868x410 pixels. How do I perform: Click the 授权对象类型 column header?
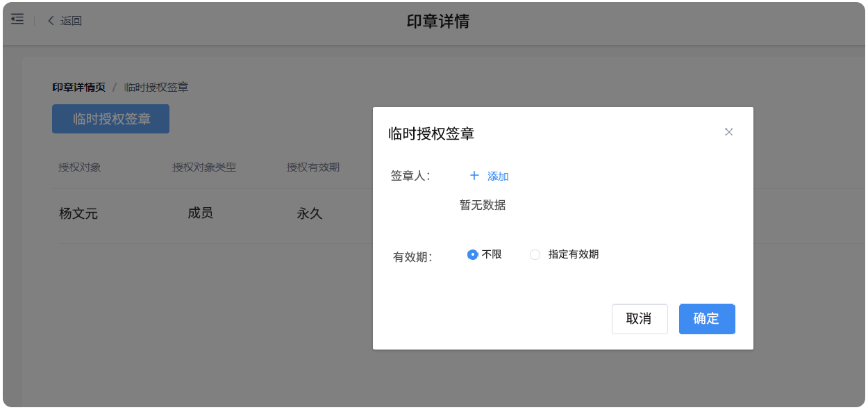click(204, 167)
